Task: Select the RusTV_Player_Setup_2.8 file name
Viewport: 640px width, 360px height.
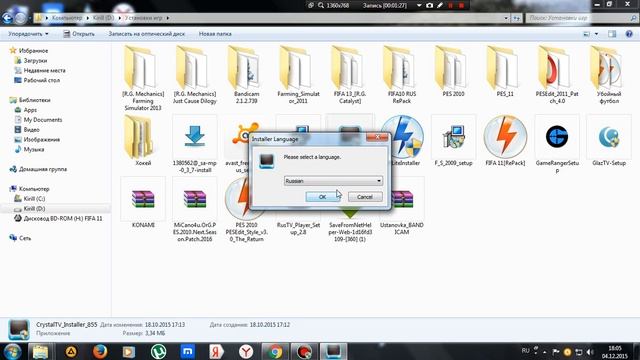Action: coord(298,229)
